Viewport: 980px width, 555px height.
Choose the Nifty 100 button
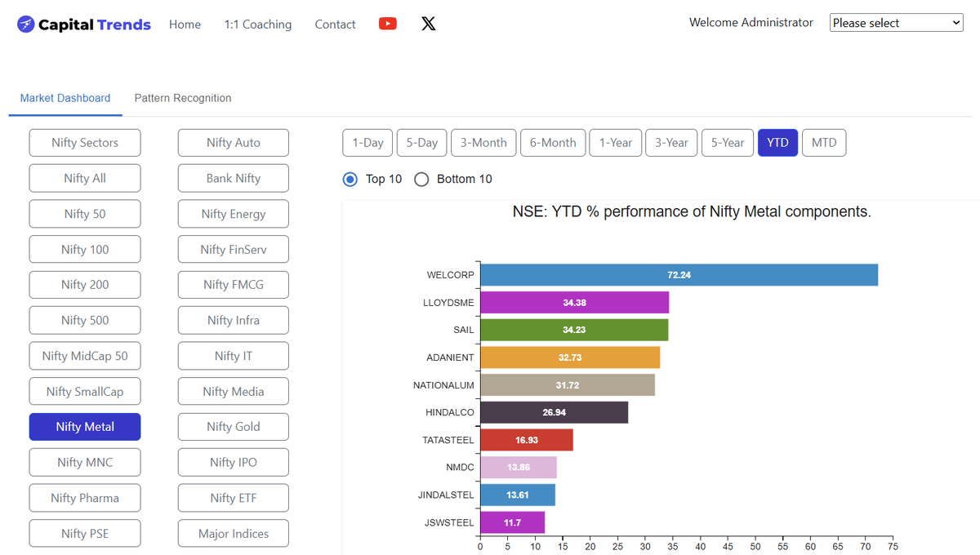(x=85, y=250)
